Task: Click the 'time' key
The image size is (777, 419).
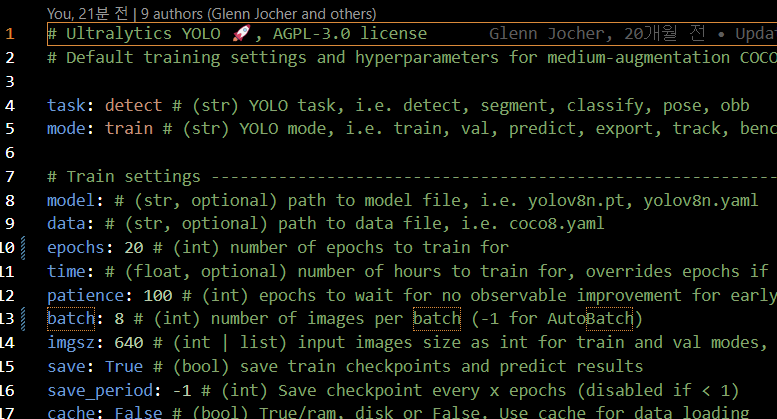Action: pyautogui.click(x=66, y=271)
